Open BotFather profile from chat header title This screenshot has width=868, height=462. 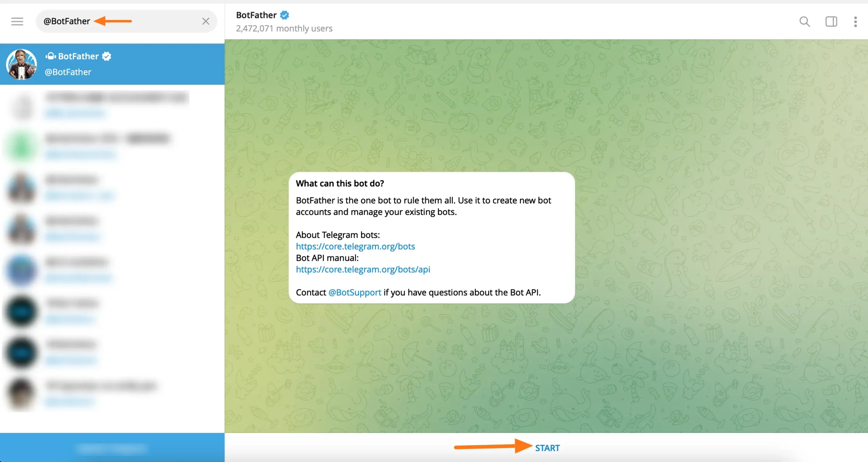point(256,15)
